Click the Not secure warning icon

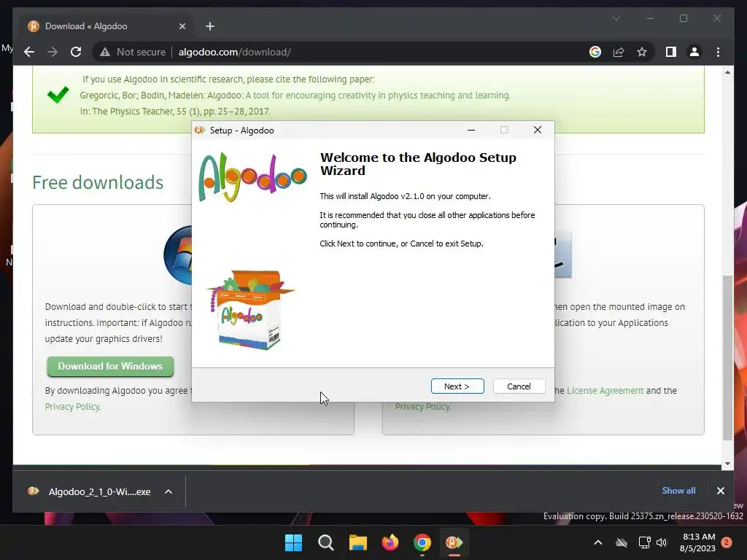coord(105,52)
